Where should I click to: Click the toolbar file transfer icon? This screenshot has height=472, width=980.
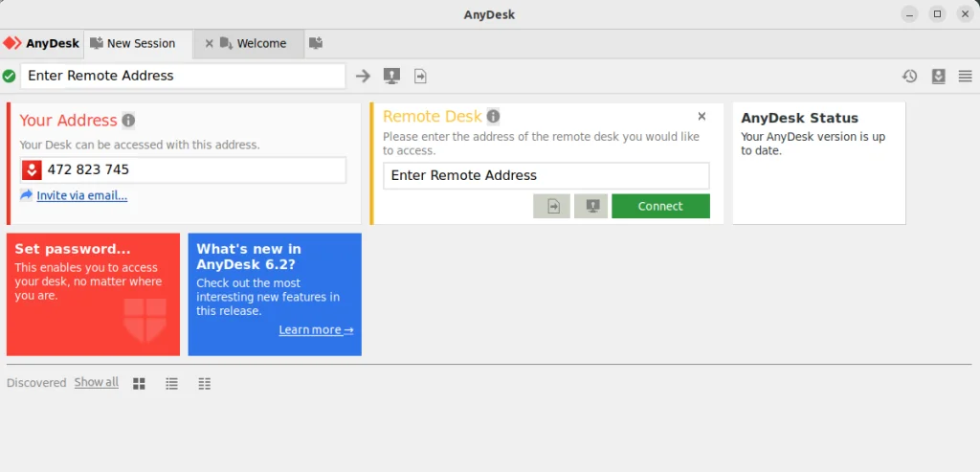[x=421, y=77]
